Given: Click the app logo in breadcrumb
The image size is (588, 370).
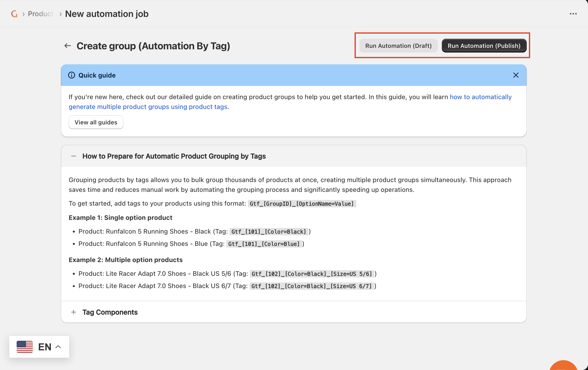Looking at the screenshot, I should click(x=14, y=14).
